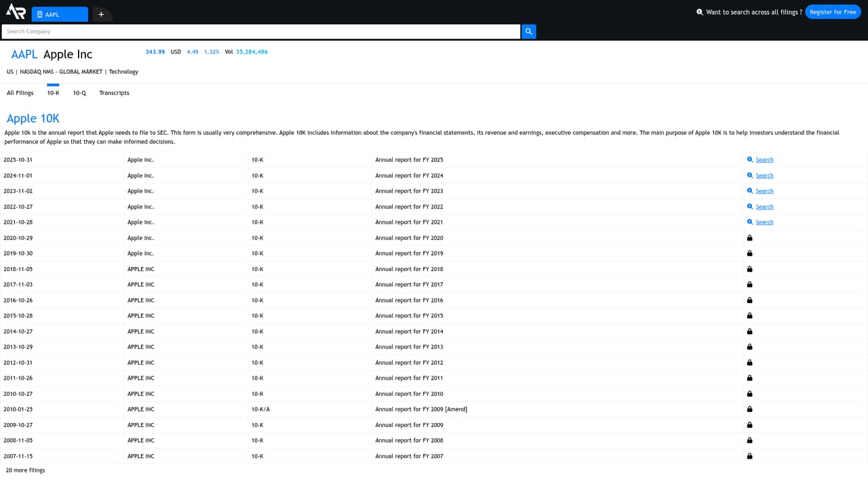The width and height of the screenshot is (868, 488).
Task: Click lock icon for FY 2012 report
Action: point(750,363)
